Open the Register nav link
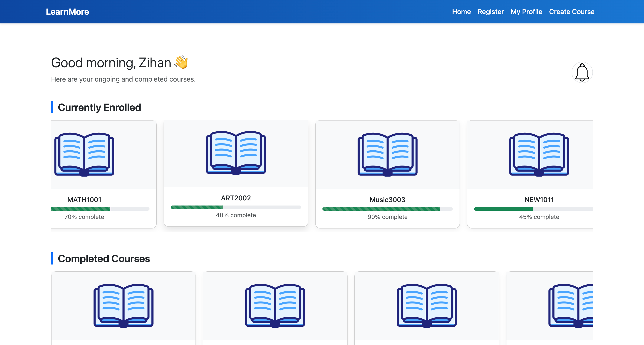Viewport: 644px width, 345px height. (490, 12)
